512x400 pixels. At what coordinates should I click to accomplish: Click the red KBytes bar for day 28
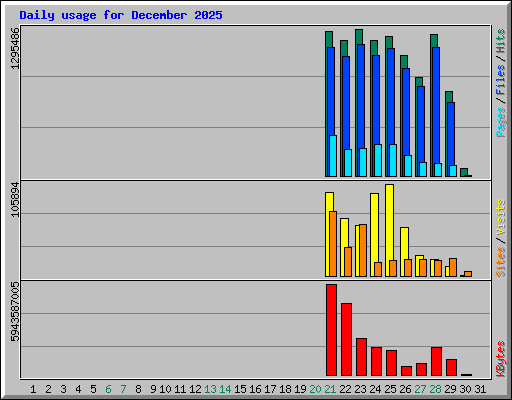pyautogui.click(x=436, y=361)
